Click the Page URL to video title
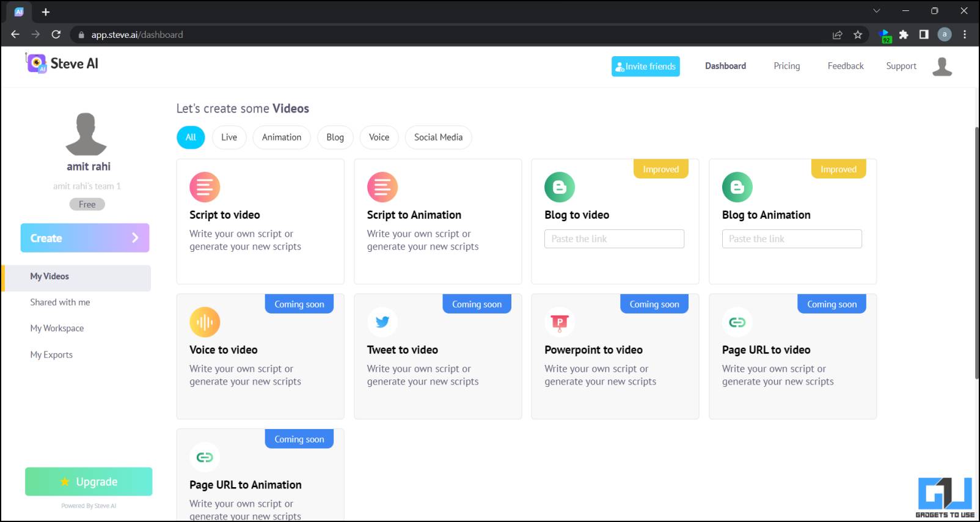This screenshot has height=522, width=980. coord(766,350)
